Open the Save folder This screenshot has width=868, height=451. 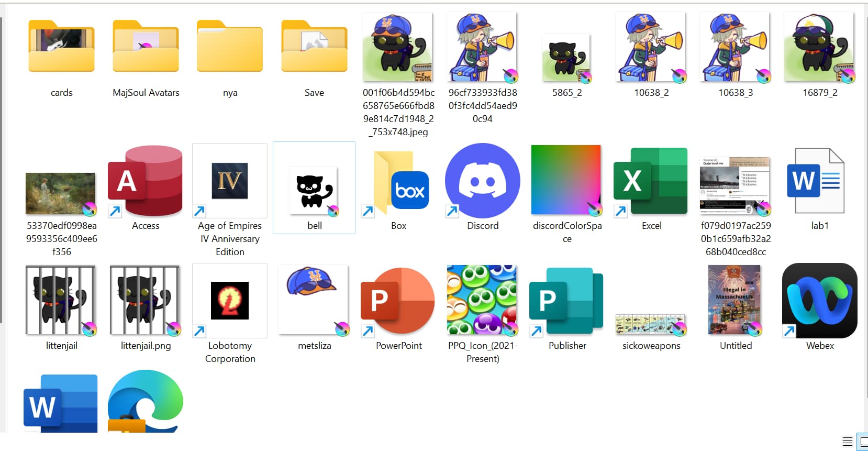pos(314,46)
